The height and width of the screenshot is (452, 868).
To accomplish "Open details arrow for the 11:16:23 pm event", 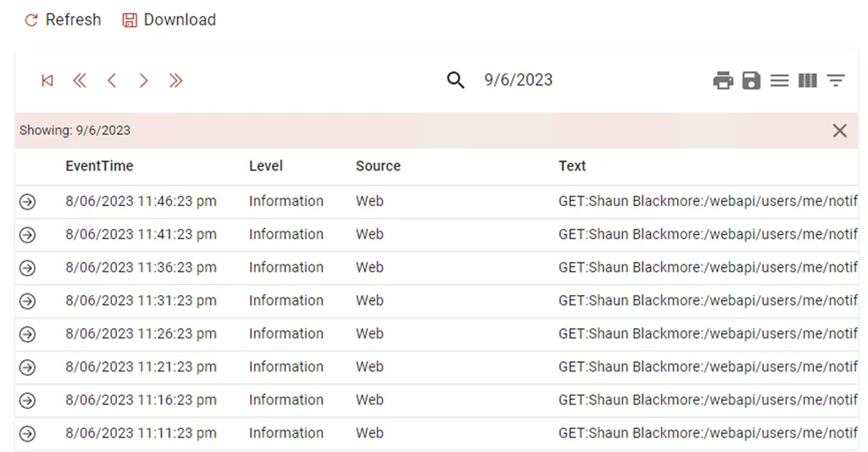I will coord(28,400).
